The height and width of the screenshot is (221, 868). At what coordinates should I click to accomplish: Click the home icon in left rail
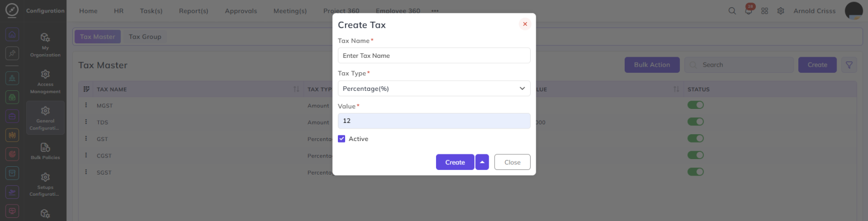12,35
